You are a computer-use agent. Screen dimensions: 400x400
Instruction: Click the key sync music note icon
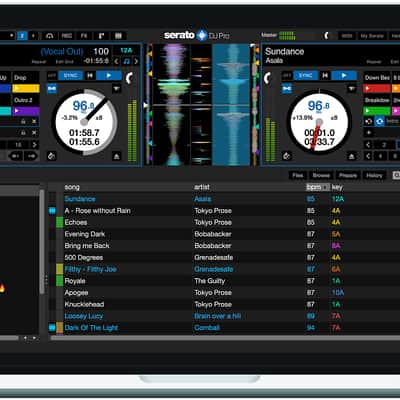click(126, 61)
